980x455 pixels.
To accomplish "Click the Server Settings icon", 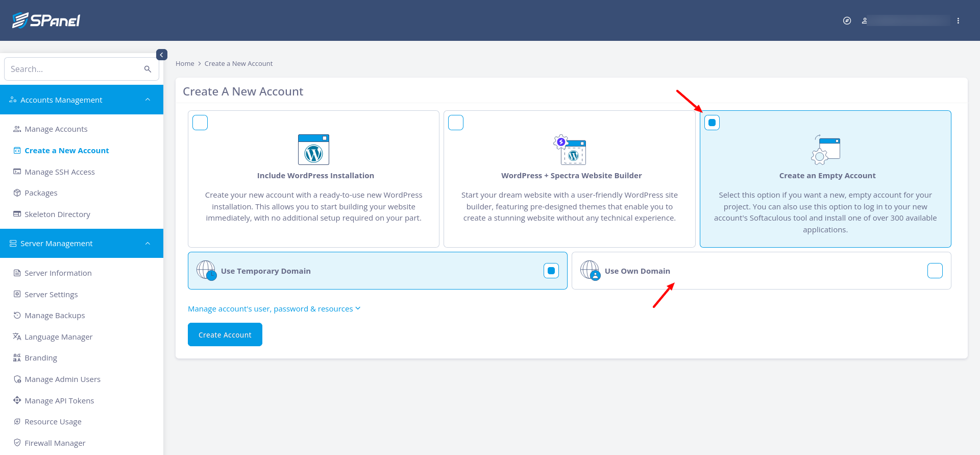I will click(17, 294).
